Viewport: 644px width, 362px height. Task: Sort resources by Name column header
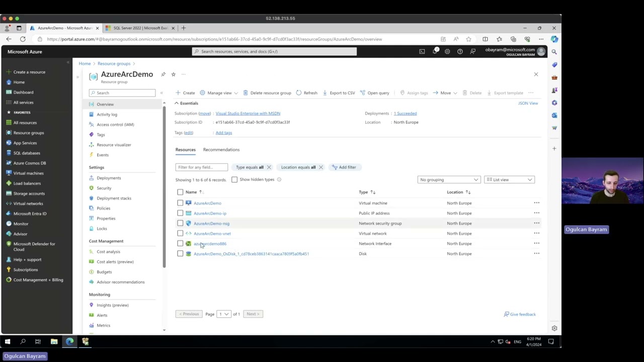pos(191,192)
